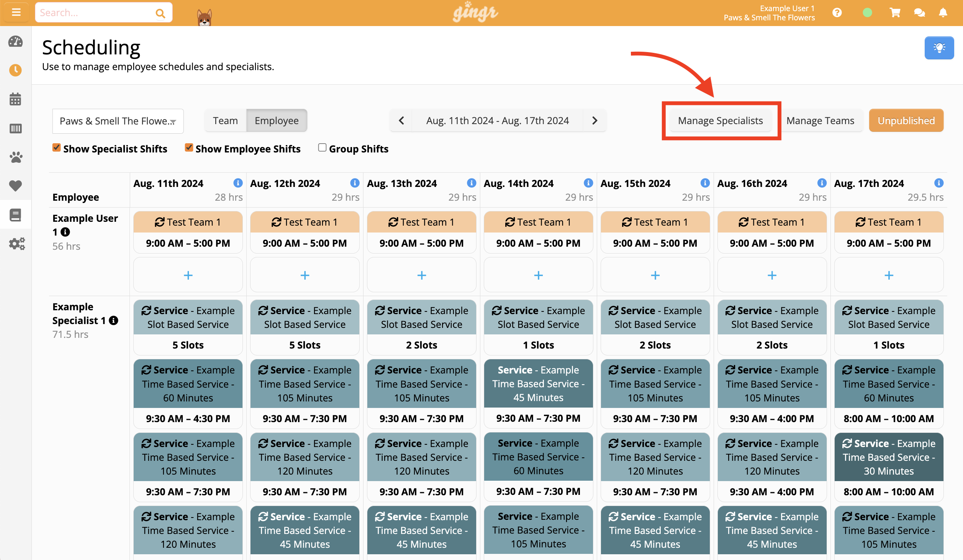
Task: Click the Unpublished button
Action: (906, 120)
